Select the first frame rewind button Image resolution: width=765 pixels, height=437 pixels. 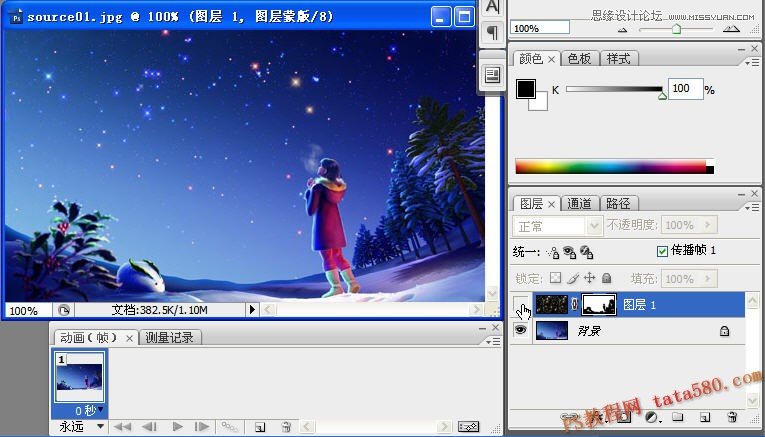tap(122, 427)
